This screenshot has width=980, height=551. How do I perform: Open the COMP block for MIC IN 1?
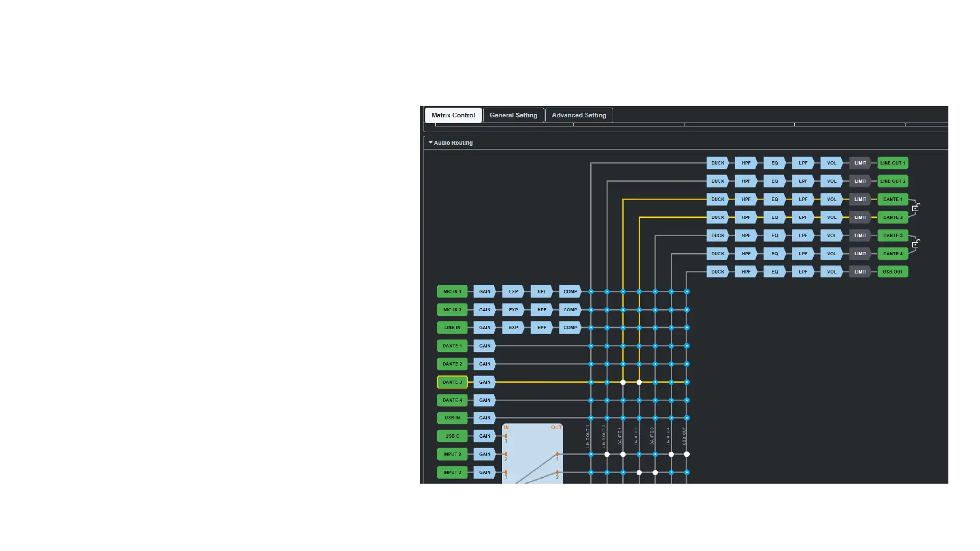(x=570, y=292)
